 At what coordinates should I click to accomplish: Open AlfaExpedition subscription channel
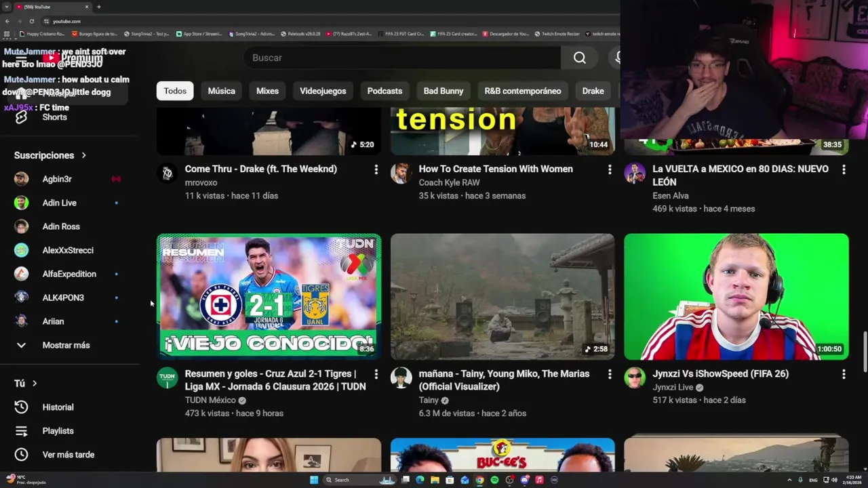(68, 274)
